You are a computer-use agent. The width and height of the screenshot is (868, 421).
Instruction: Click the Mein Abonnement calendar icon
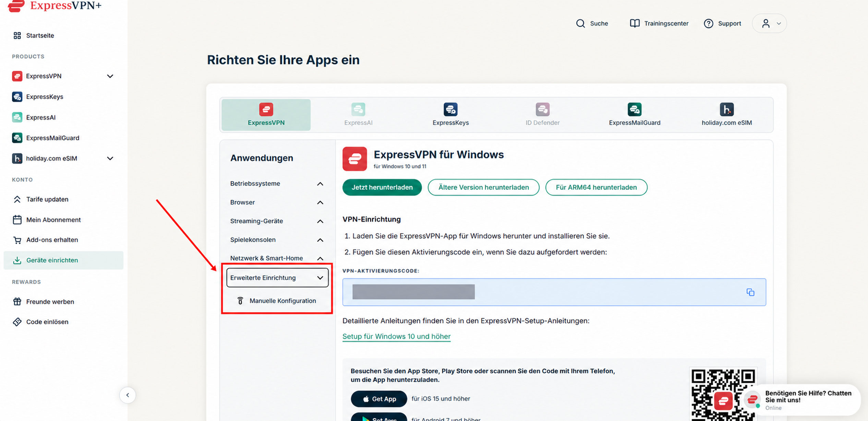(17, 220)
